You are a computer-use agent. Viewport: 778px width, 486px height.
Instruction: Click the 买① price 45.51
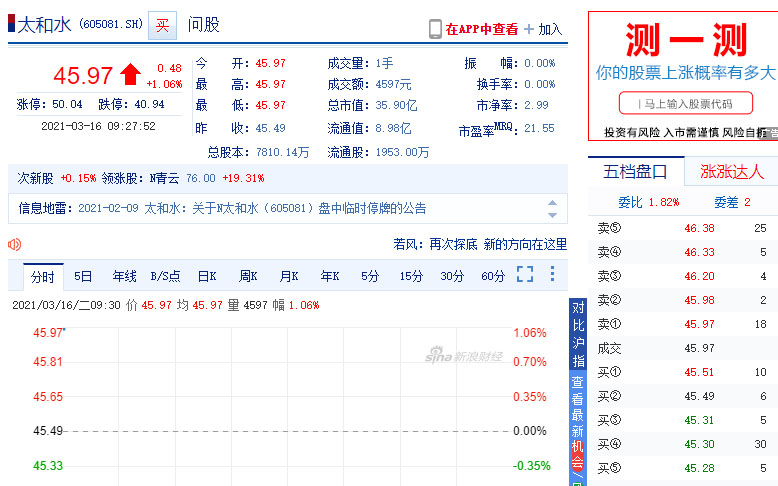(700, 372)
